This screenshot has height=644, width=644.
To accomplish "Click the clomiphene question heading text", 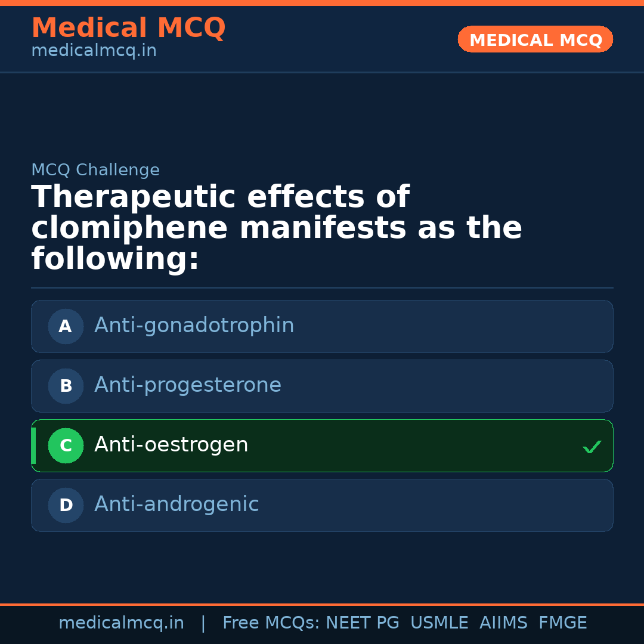I will 277,228.
